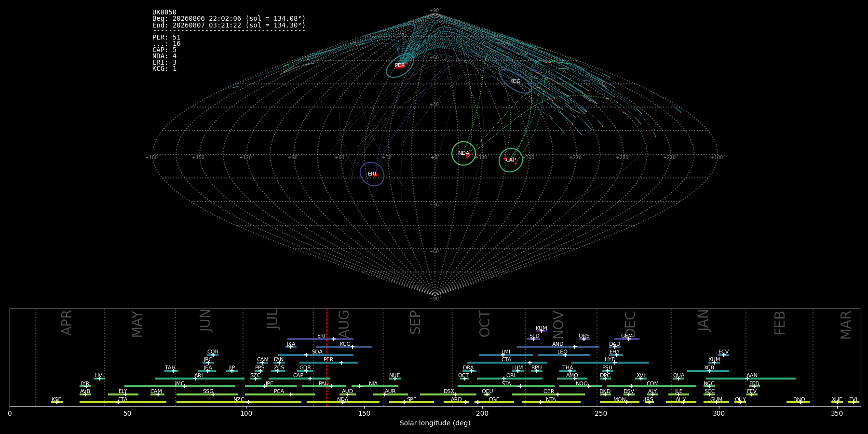This screenshot has height=434, width=868.
Task: Click the NZC shower bar in the timeline
Action: point(239,402)
